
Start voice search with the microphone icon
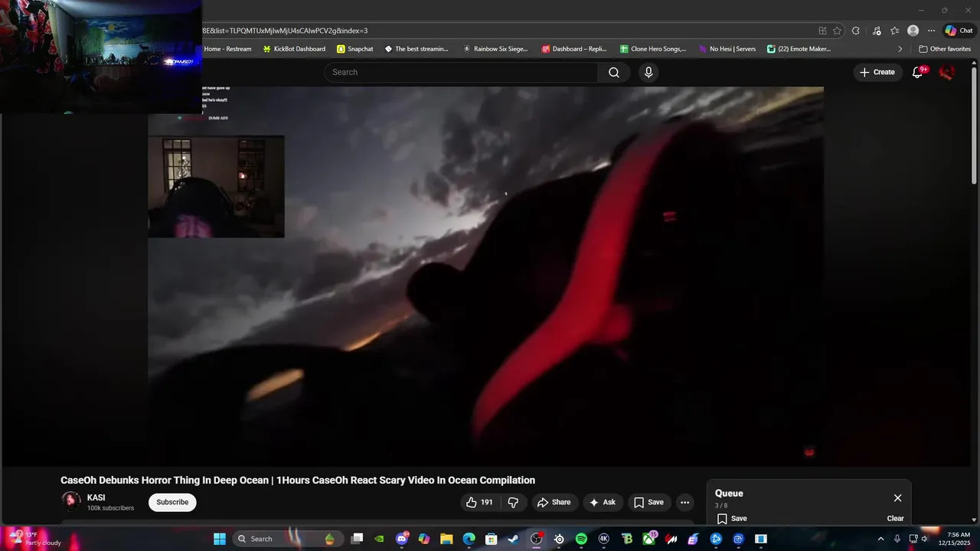648,72
